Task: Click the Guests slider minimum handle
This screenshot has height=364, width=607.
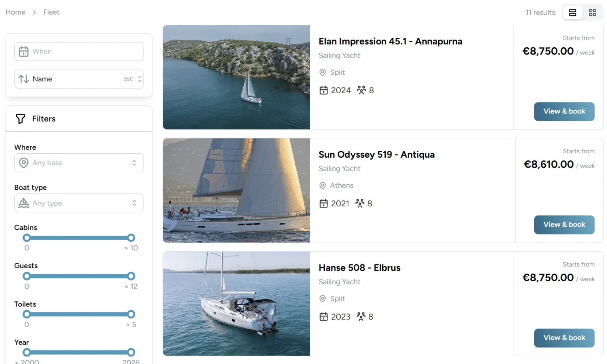Action: coord(26,276)
